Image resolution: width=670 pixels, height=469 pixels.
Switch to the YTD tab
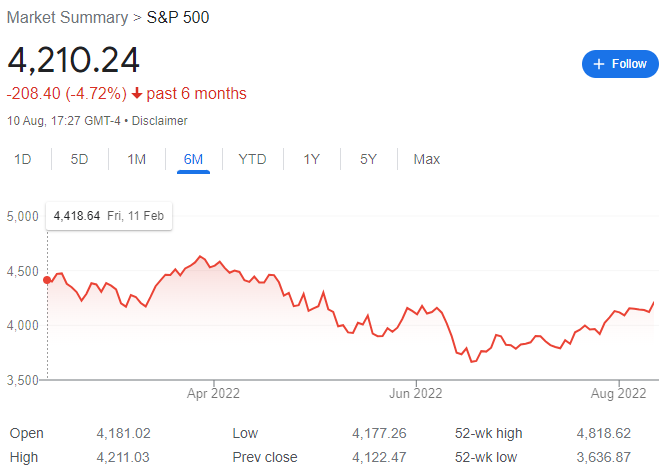click(252, 159)
